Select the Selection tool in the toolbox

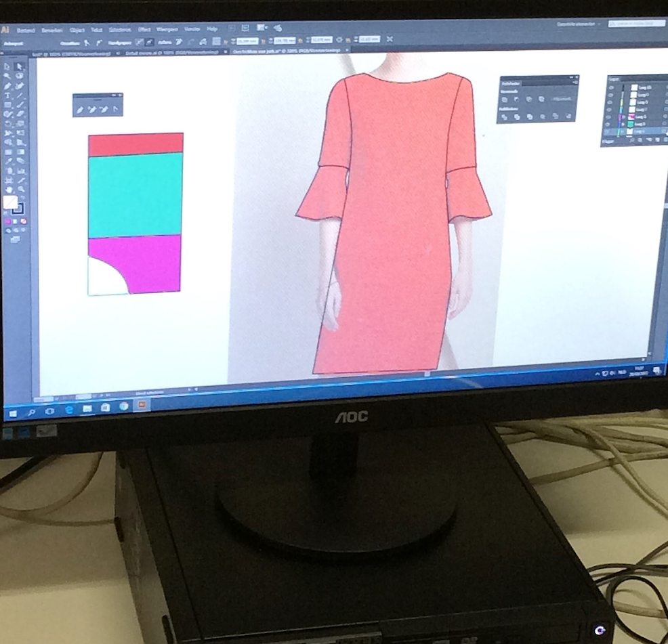[7, 66]
